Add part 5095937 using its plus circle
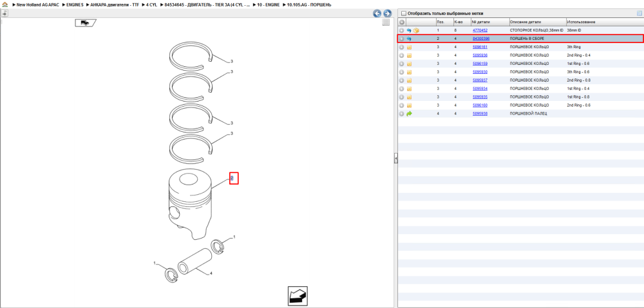Viewport: 644px width, 308px height. (x=402, y=80)
